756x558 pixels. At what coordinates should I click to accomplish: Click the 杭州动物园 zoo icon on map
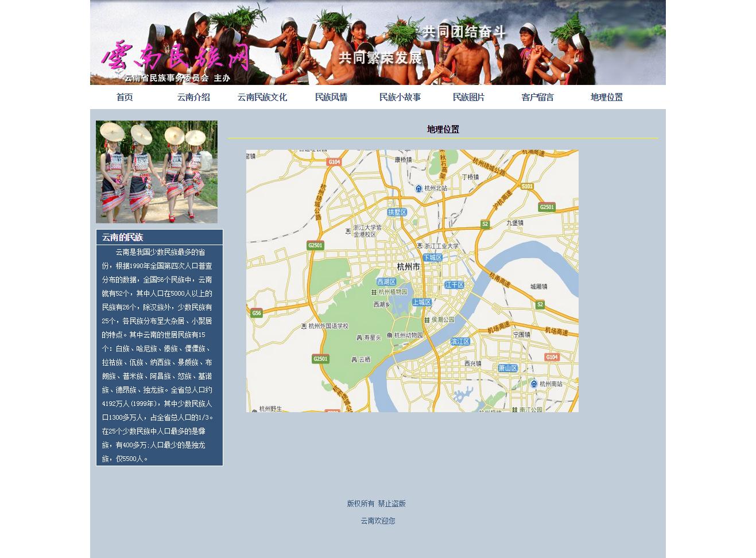pyautogui.click(x=390, y=335)
